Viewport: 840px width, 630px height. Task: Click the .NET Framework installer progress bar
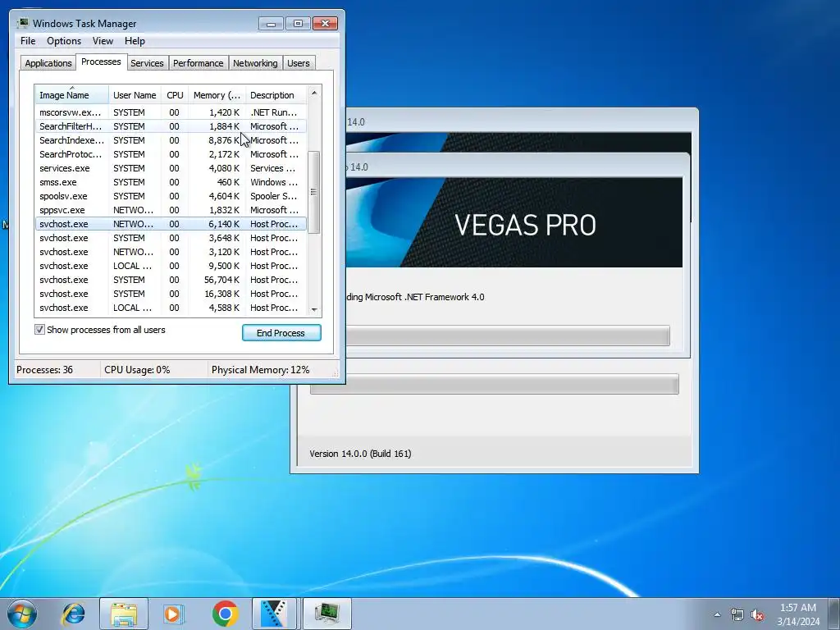(x=508, y=336)
